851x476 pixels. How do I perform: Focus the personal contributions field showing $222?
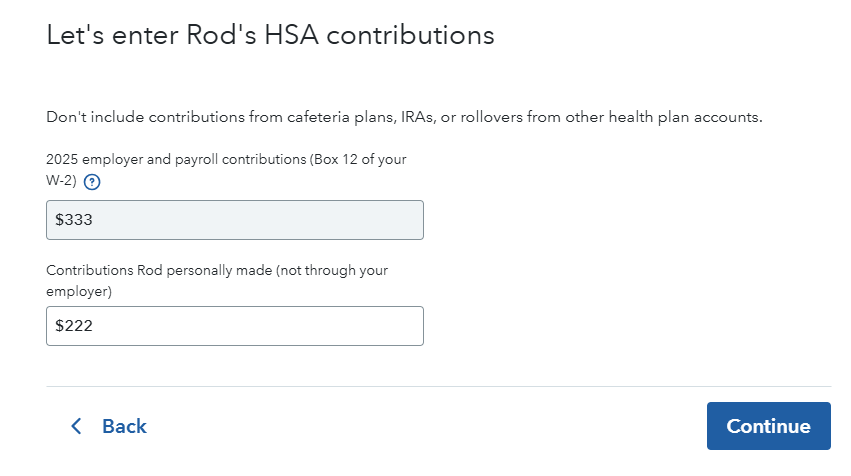coord(235,326)
